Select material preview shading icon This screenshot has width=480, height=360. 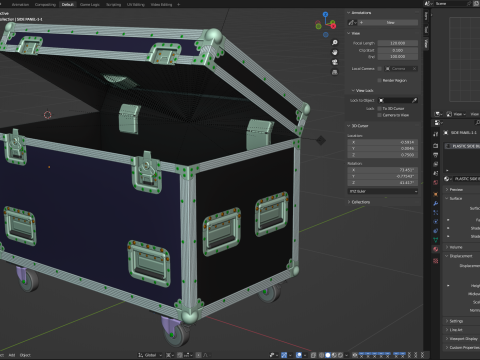(334, 355)
